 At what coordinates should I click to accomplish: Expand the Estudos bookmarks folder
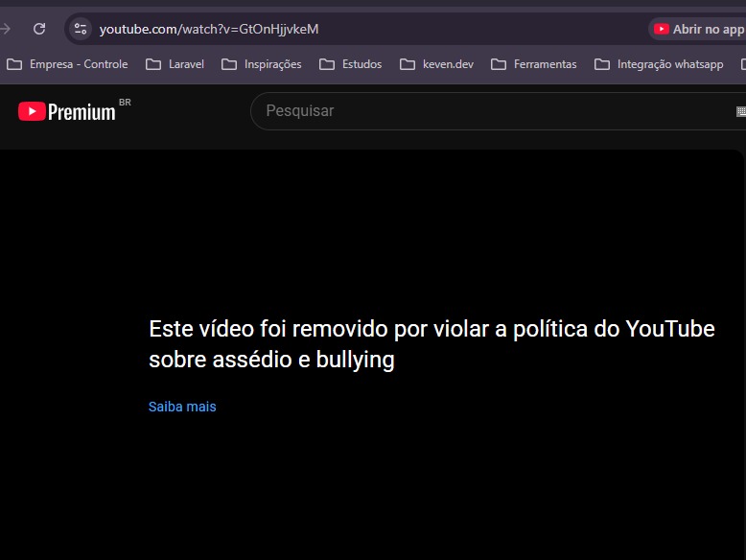[351, 64]
